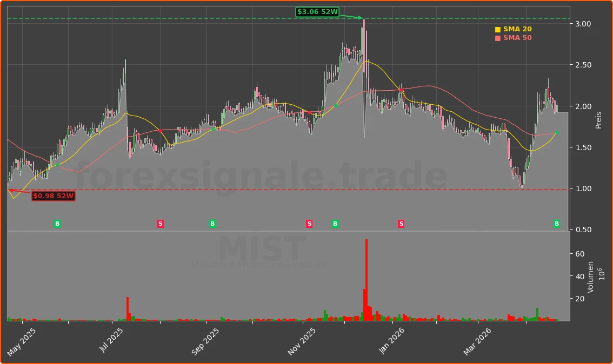The width and height of the screenshot is (613, 364).
Task: Click the $3.06 52W high label
Action: [317, 12]
